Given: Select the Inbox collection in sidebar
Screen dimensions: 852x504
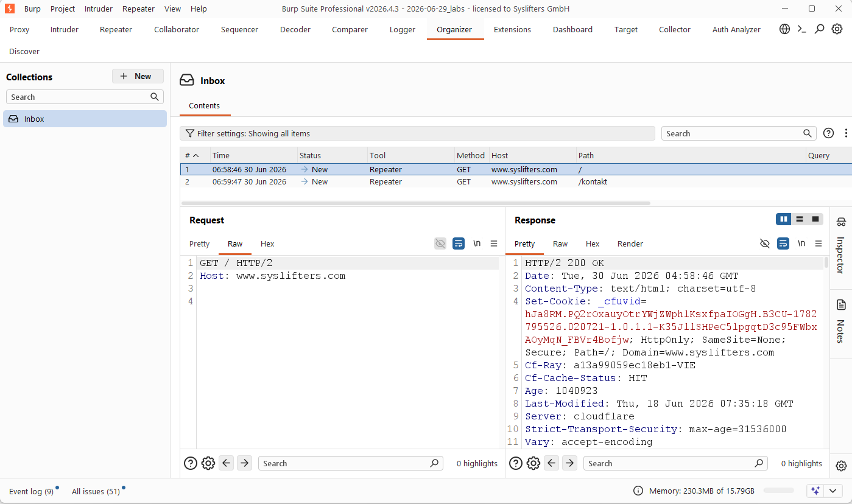Looking at the screenshot, I should (x=85, y=119).
